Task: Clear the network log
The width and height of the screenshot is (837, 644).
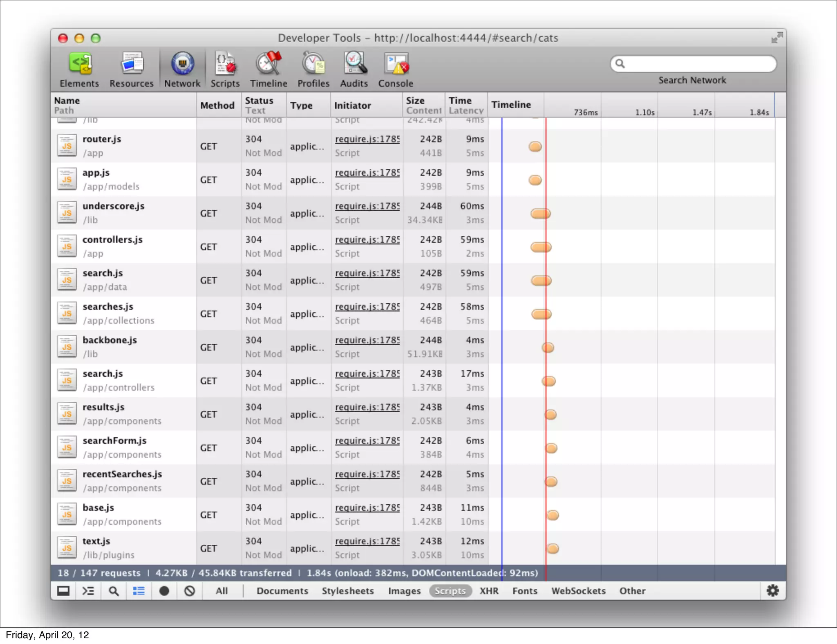Action: pos(190,591)
